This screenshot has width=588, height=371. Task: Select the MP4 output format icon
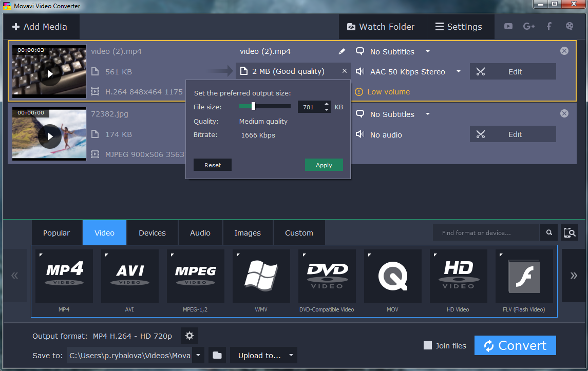click(x=64, y=276)
